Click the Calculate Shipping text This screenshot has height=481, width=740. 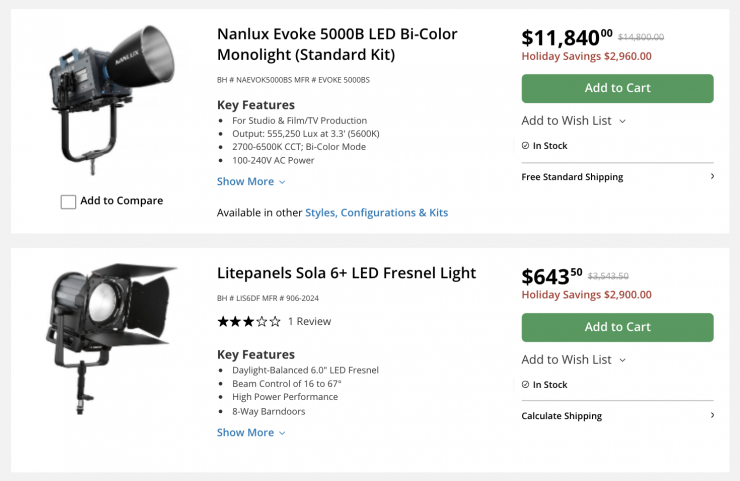click(562, 416)
